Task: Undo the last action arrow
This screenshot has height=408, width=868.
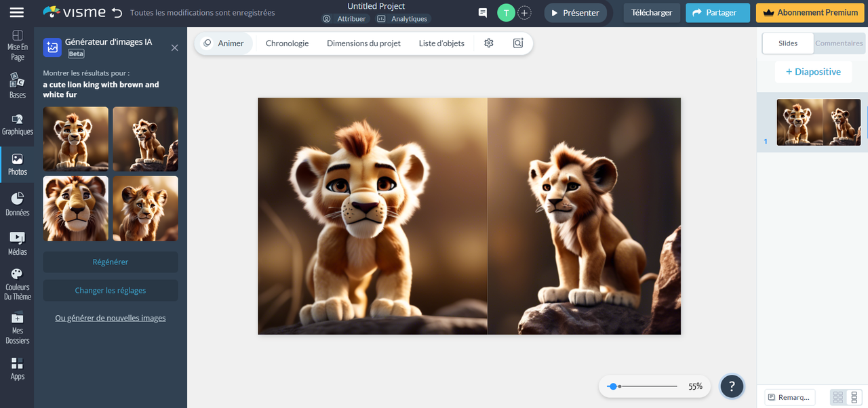Action: pyautogui.click(x=117, y=13)
